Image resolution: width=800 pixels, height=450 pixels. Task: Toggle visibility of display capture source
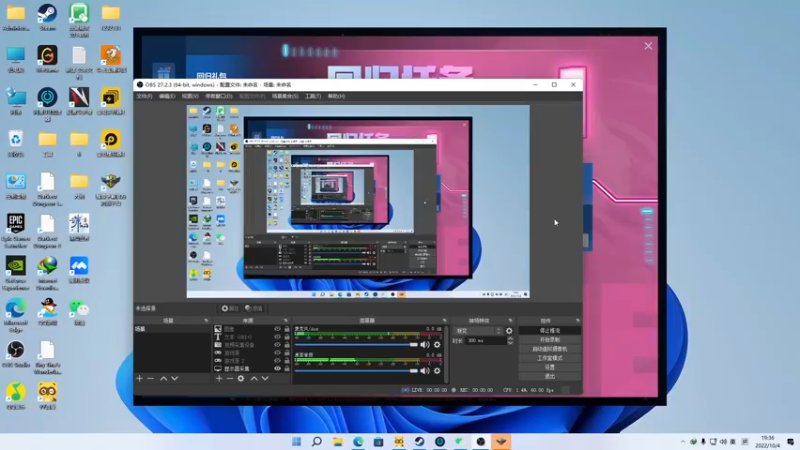[x=277, y=368]
